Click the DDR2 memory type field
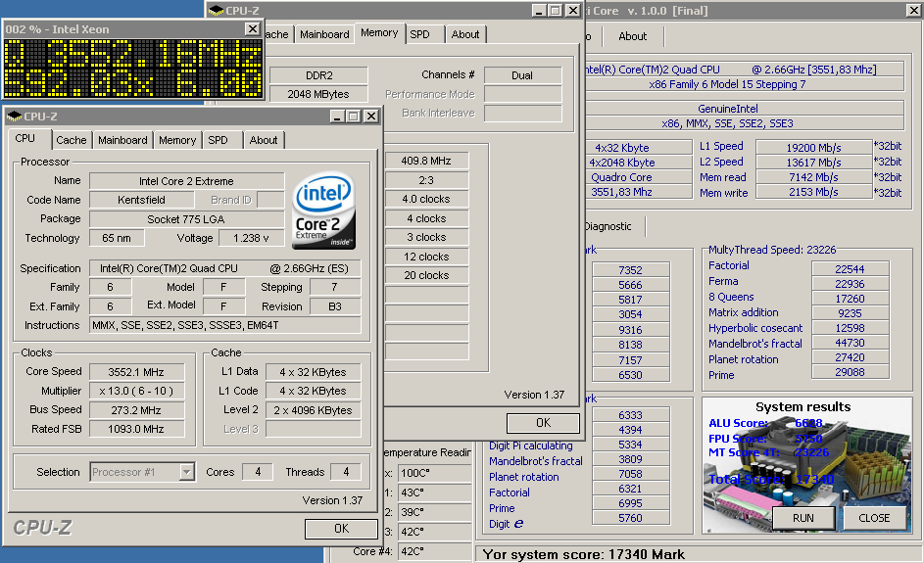The width and height of the screenshot is (924, 563). pyautogui.click(x=318, y=75)
